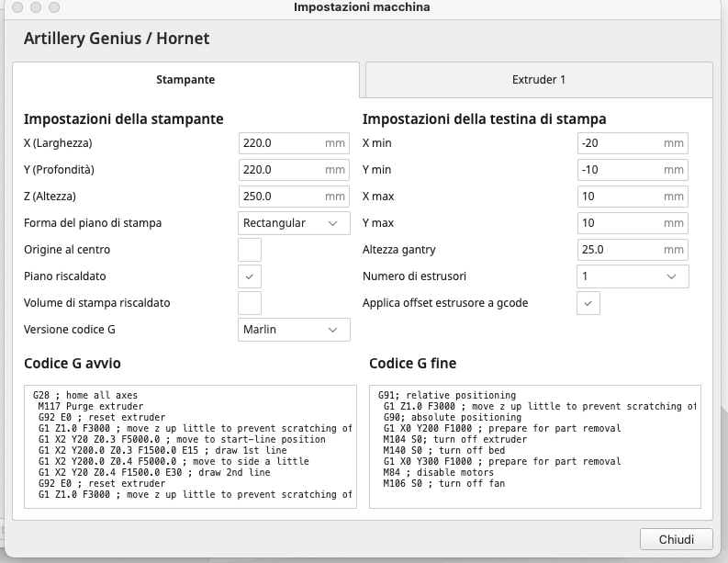Click the 'M84 ; disable motors' line
This screenshot has width=728, height=563.
tap(438, 472)
